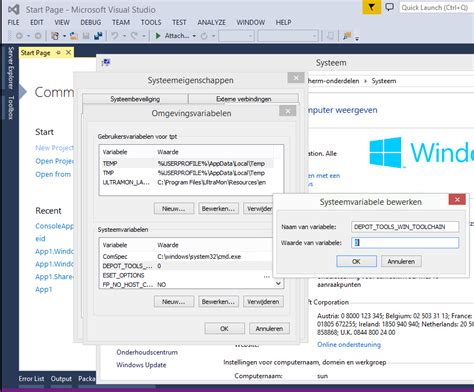
Task: Click the New Project toolbar icon
Action: point(55,36)
